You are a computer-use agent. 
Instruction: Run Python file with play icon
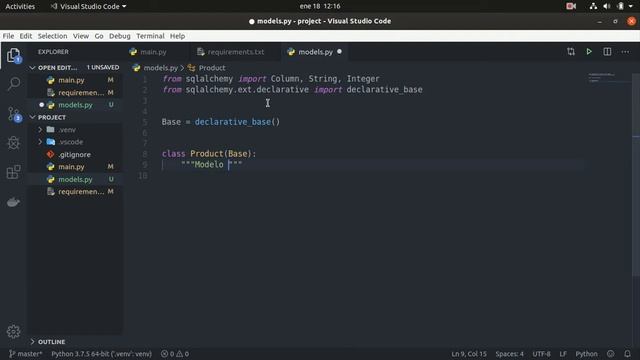point(589,52)
